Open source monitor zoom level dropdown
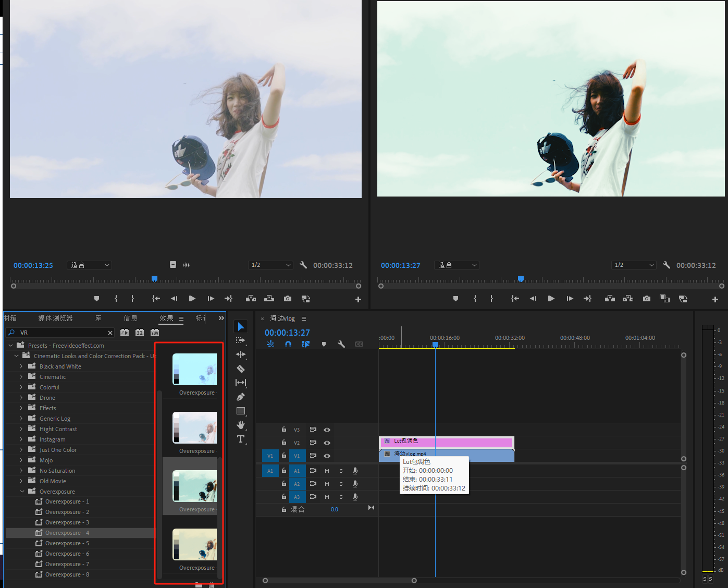This screenshot has width=728, height=588. pos(90,265)
